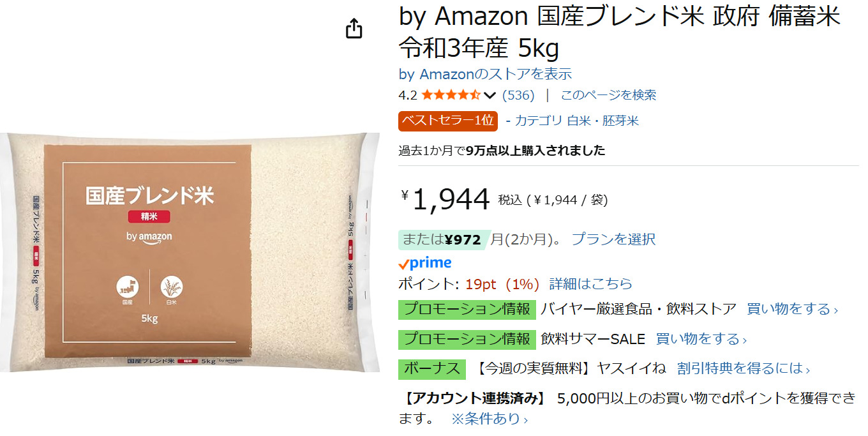Open the 536 customer reviews link
The image size is (868, 436).
[x=518, y=96]
